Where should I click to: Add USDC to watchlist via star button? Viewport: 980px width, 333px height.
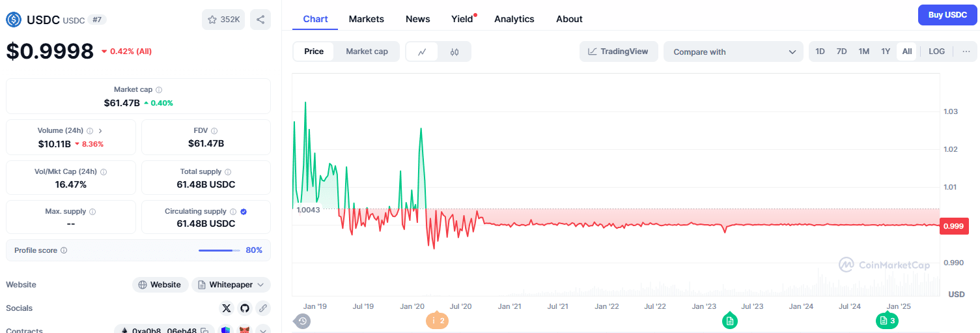click(x=223, y=20)
